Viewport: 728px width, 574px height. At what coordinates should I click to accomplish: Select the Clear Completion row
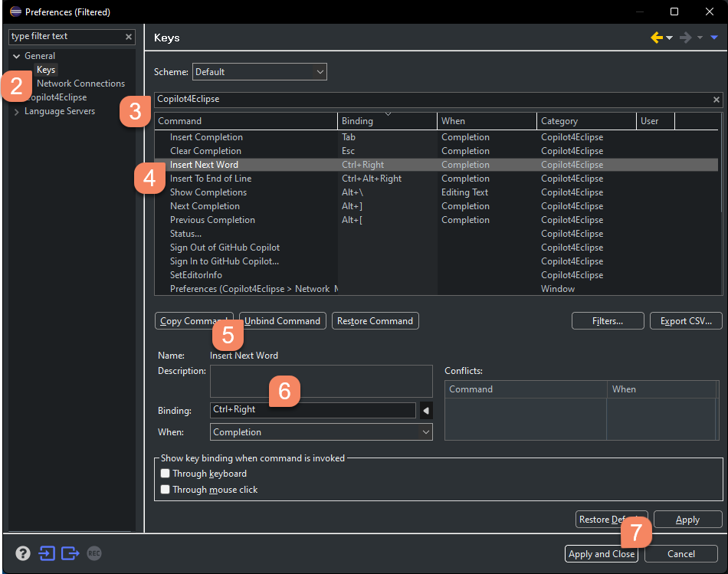436,151
